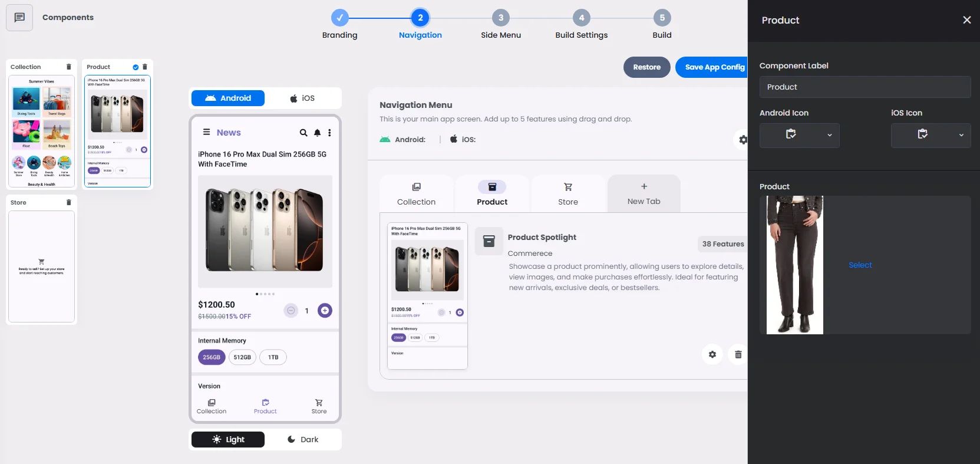The width and height of the screenshot is (980, 464).
Task: Click Store component thumbnail
Action: 42,266
